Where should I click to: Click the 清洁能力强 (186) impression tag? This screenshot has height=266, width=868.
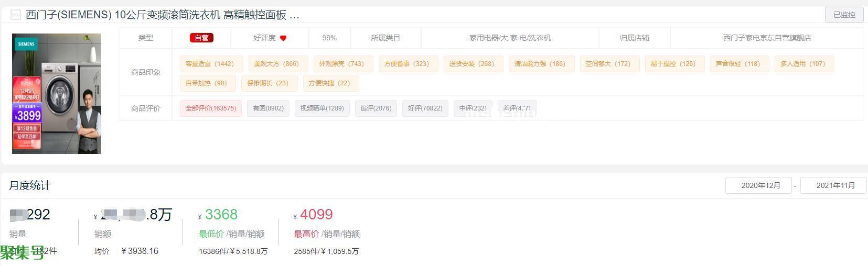click(540, 64)
